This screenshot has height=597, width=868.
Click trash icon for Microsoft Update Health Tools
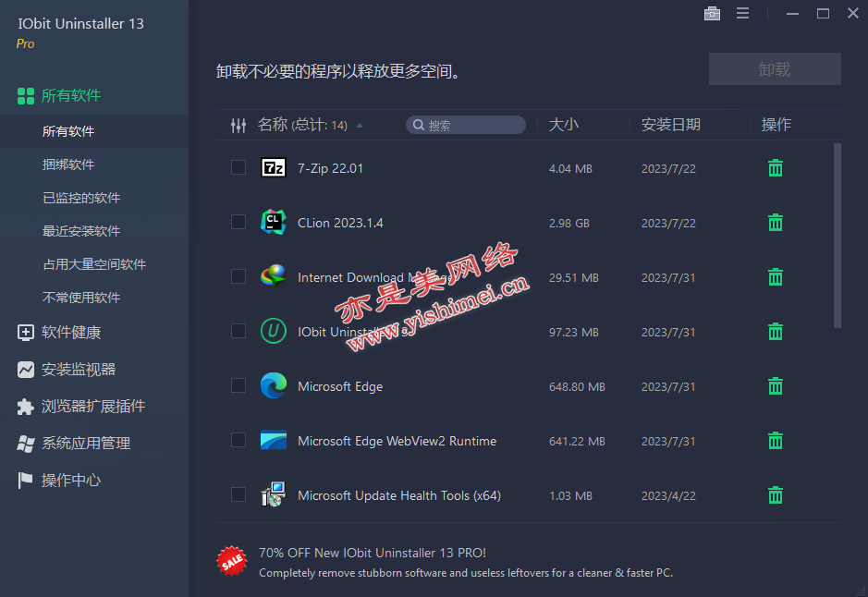click(x=776, y=494)
